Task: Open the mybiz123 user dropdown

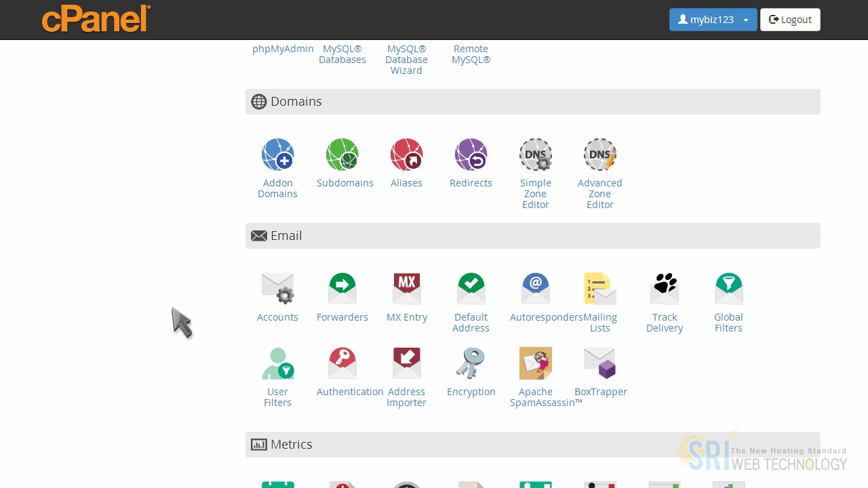Action: (713, 20)
